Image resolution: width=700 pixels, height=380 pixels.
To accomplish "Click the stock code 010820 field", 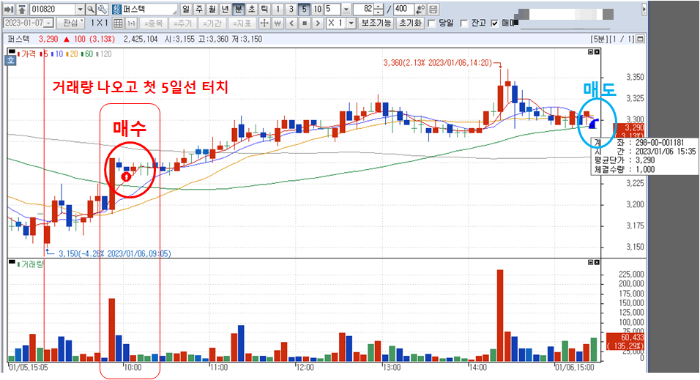I will pyautogui.click(x=53, y=9).
